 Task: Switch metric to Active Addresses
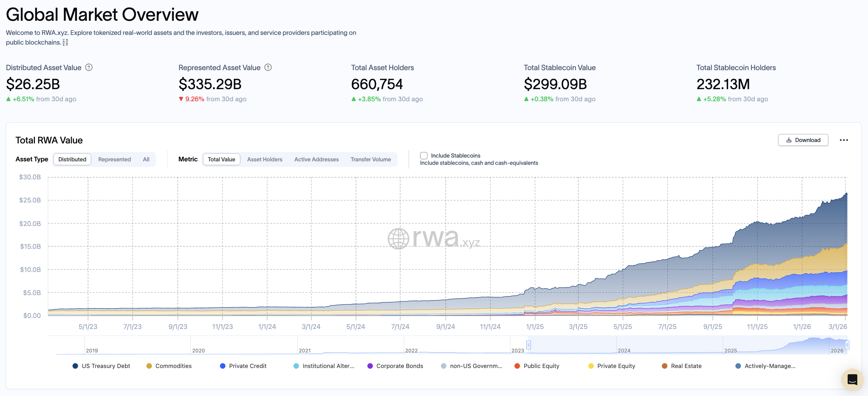coord(316,159)
